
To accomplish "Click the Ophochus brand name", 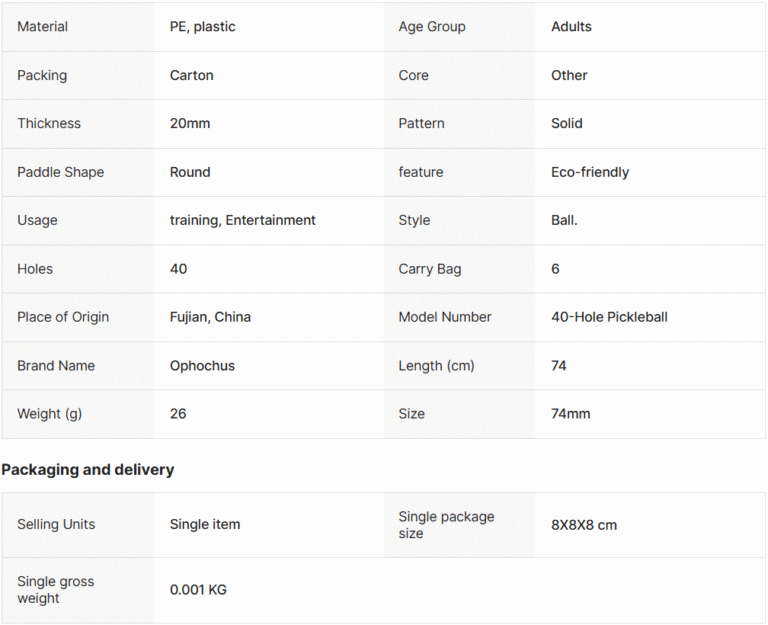I will pyautogui.click(x=202, y=366).
